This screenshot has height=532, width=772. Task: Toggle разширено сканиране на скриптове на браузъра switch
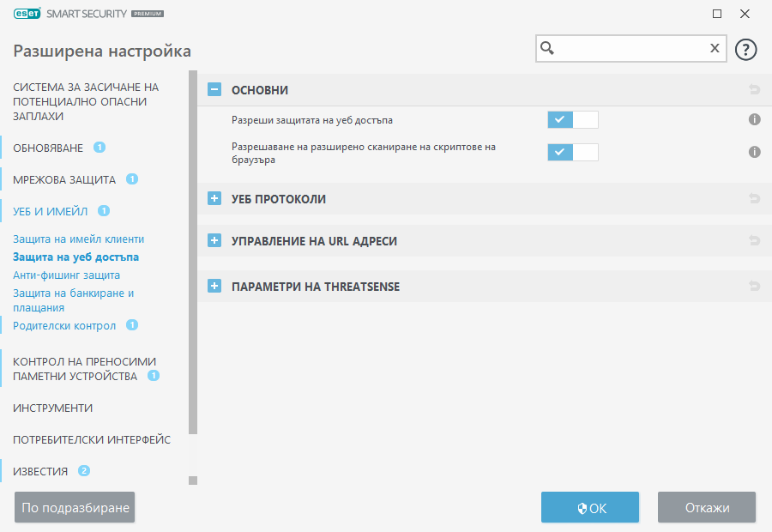click(x=573, y=152)
